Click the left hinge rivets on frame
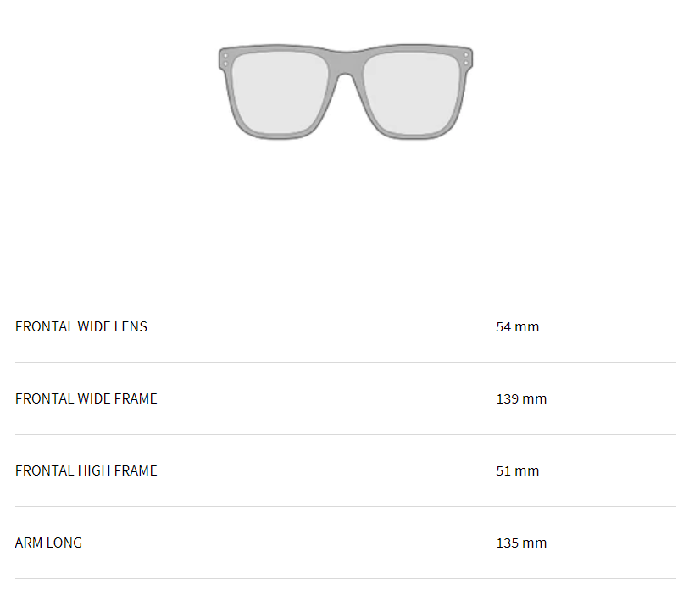The image size is (700, 590). pyautogui.click(x=225, y=59)
